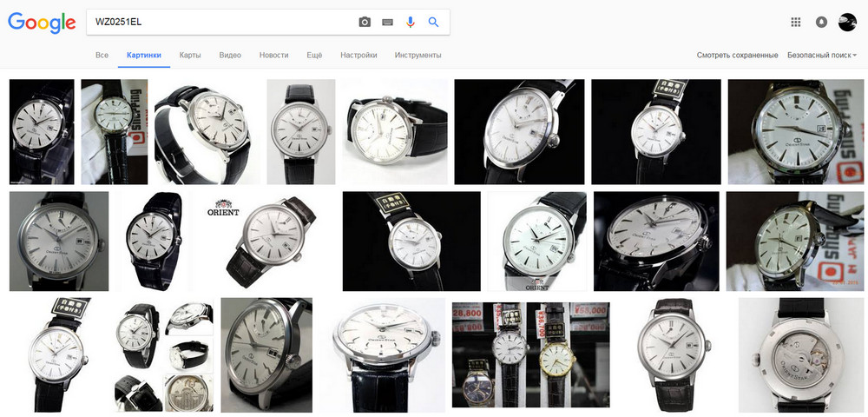
Task: Start voice search with microphone icon
Action: click(411, 23)
